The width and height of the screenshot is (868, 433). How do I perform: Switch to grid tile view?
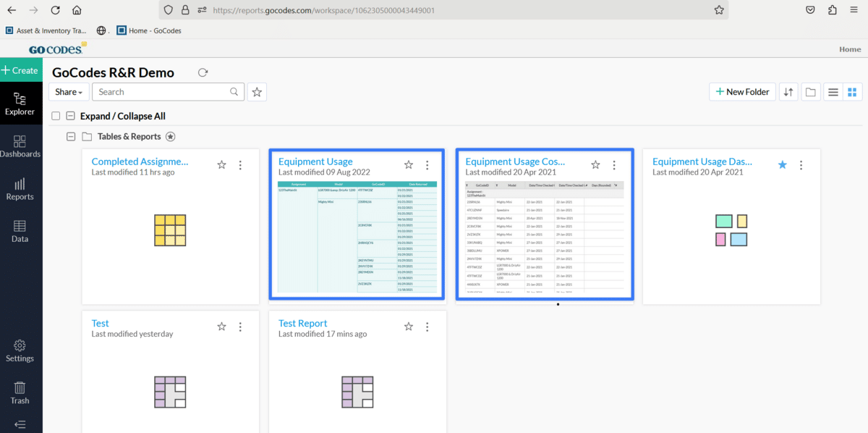852,92
